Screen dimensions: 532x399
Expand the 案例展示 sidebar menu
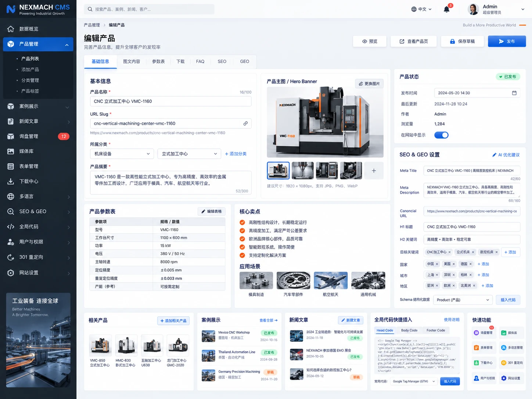click(x=67, y=107)
